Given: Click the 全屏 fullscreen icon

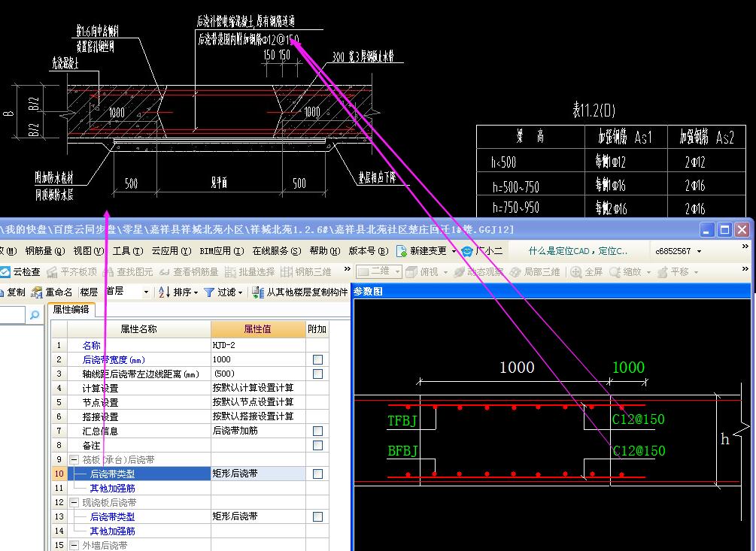Looking at the screenshot, I should [x=575, y=272].
